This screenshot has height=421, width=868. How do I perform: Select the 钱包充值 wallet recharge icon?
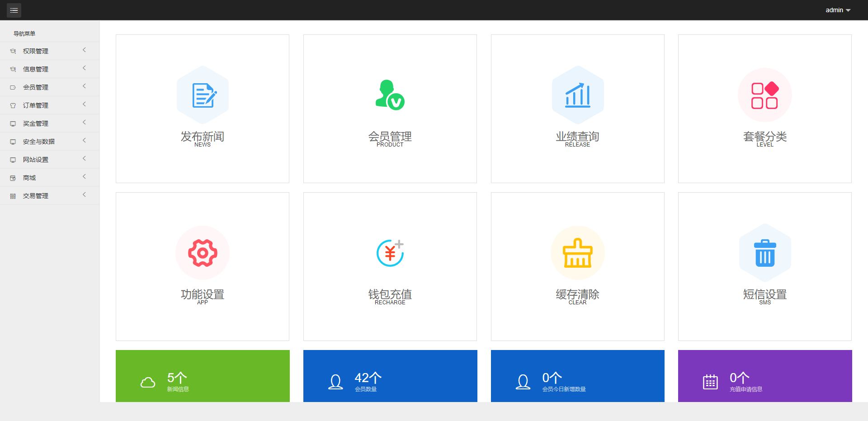coord(390,253)
